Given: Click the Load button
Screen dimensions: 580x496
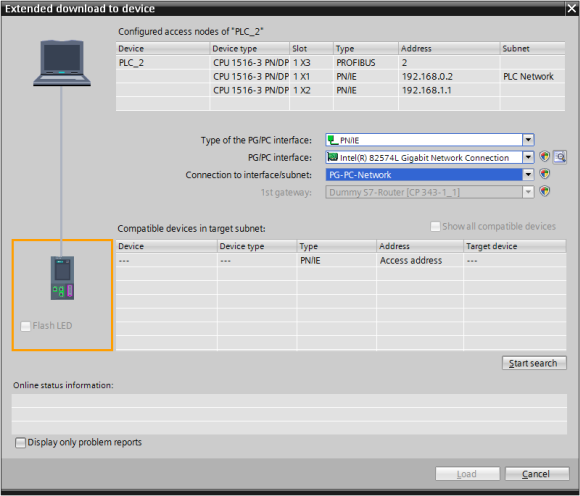Looking at the screenshot, I should pos(467,473).
